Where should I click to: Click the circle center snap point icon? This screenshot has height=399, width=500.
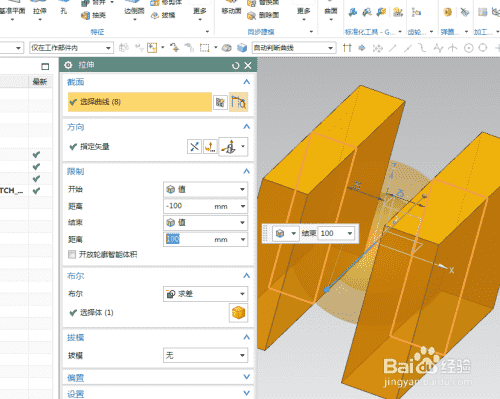point(469,48)
